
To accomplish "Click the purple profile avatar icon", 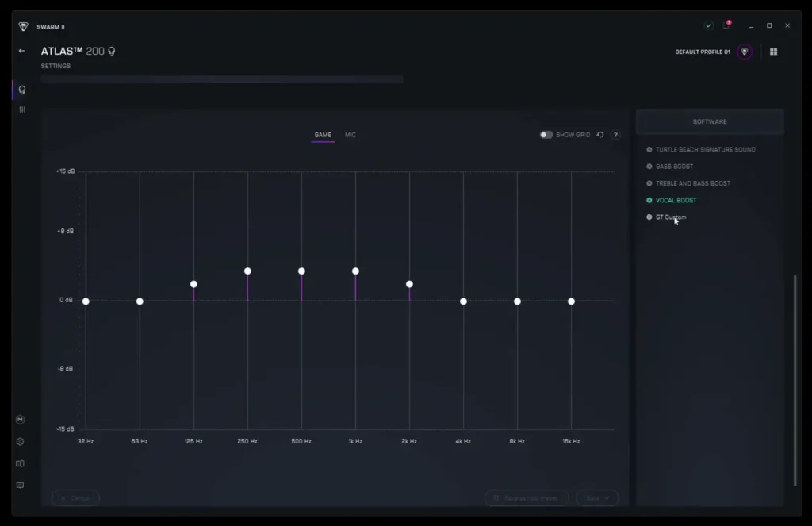I will coord(745,52).
